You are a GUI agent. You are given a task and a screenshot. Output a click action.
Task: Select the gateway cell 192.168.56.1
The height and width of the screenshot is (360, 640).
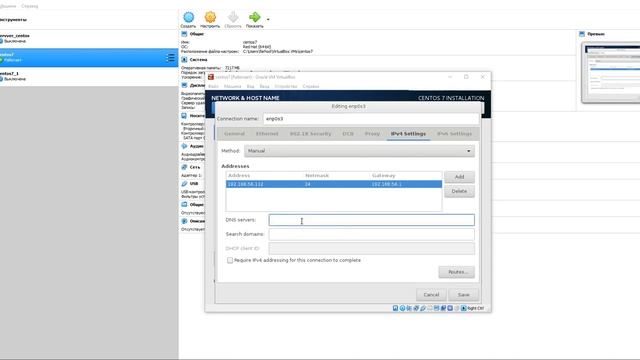pos(387,184)
